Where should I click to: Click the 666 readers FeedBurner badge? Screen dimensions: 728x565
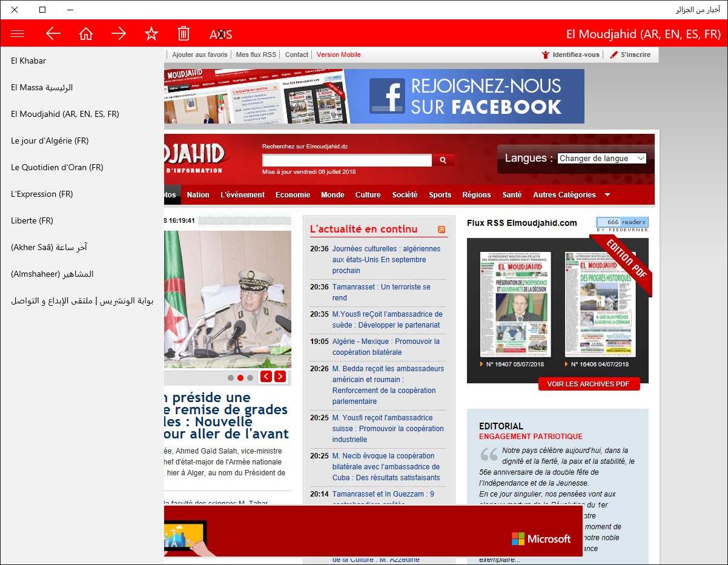click(x=622, y=224)
